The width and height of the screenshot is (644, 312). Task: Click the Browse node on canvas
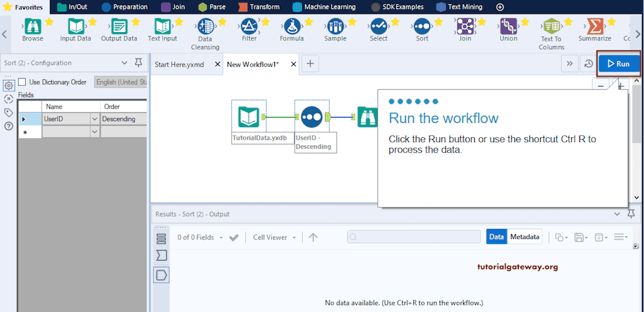(367, 117)
